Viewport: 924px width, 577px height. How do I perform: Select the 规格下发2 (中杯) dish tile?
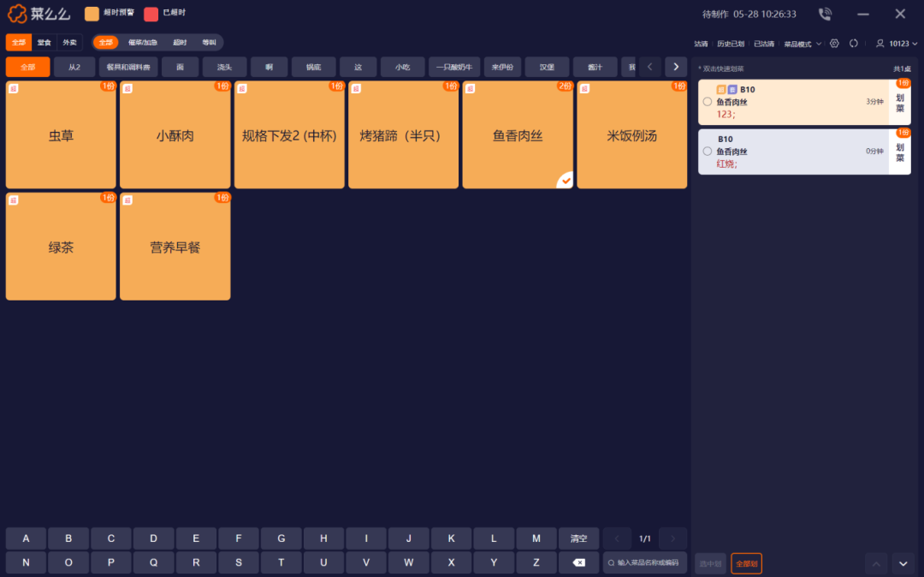[x=289, y=135]
